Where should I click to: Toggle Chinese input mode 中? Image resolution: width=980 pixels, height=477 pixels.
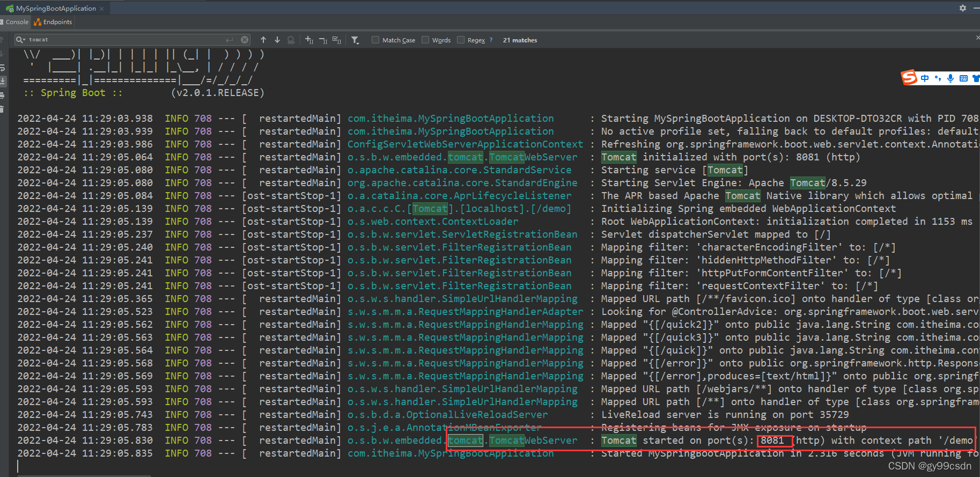[925, 78]
